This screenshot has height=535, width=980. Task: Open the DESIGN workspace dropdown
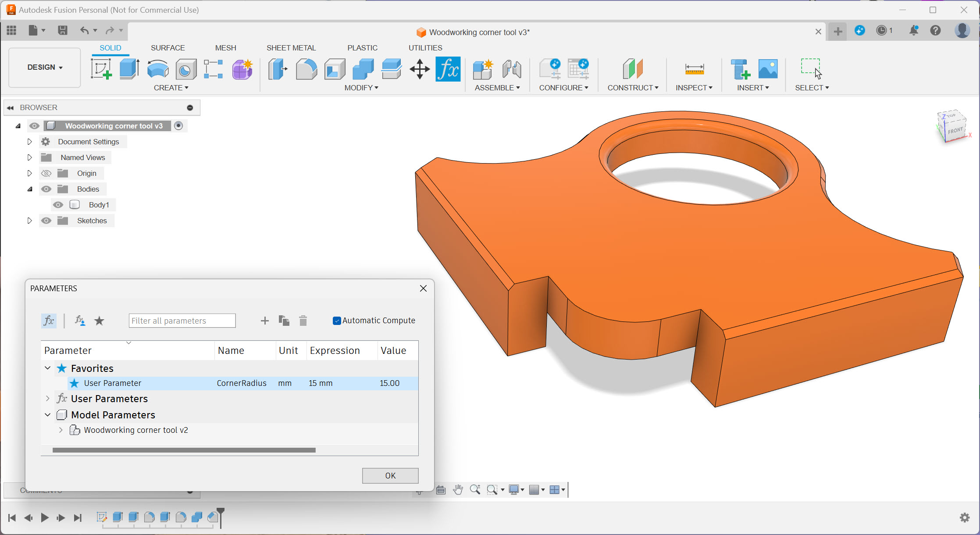click(x=44, y=68)
